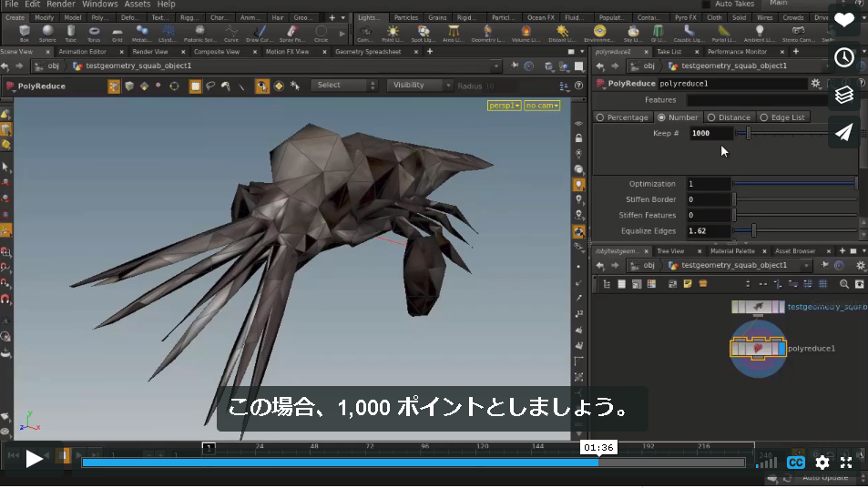Open the Windows menu

99,4
